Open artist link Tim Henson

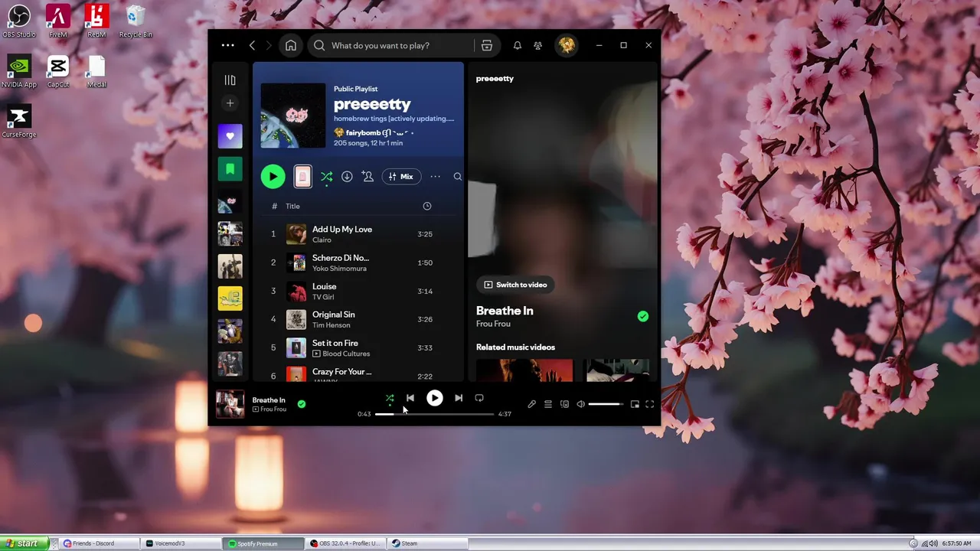point(331,325)
